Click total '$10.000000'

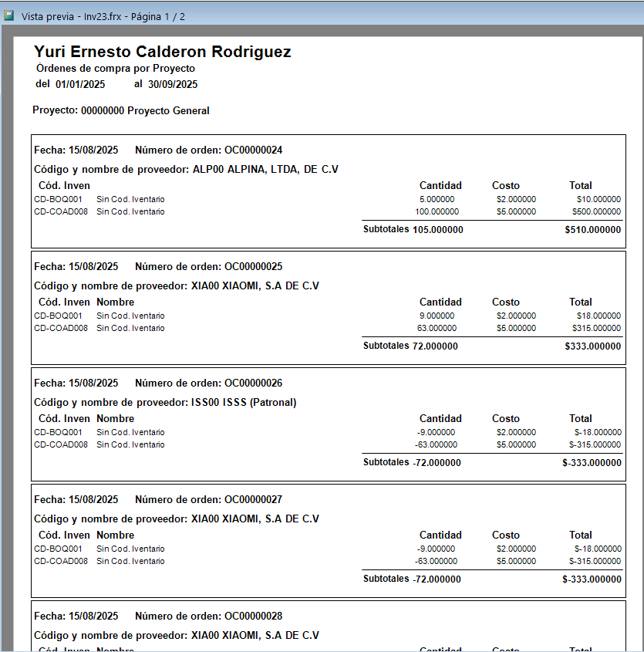(x=598, y=199)
